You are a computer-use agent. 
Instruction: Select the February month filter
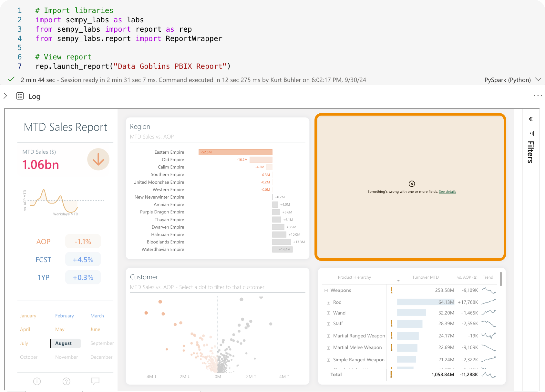click(65, 315)
